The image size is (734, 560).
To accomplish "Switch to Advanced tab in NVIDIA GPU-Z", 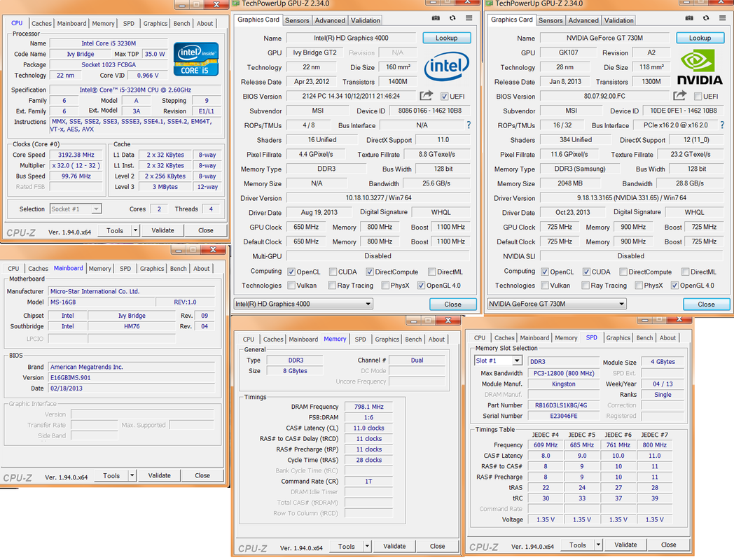I will [583, 20].
